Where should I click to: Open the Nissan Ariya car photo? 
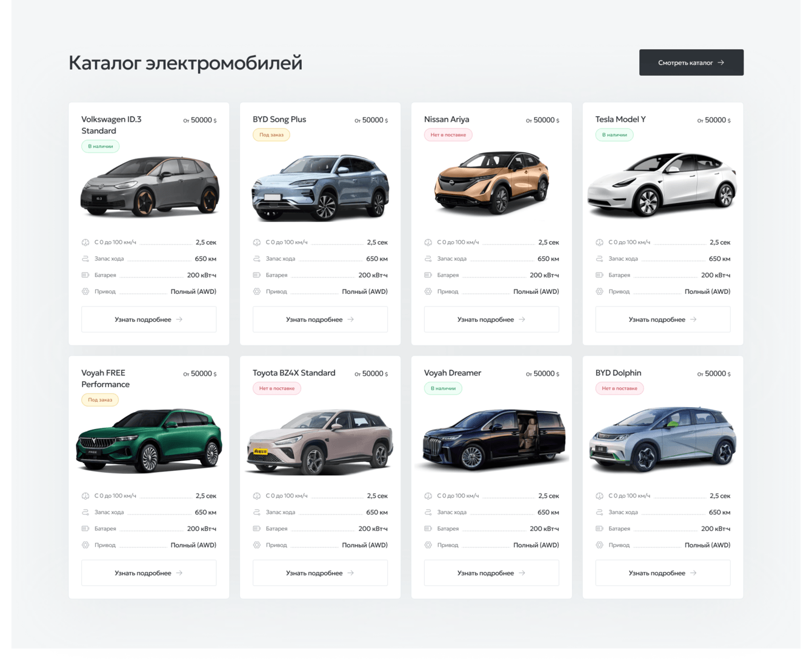coord(491,183)
